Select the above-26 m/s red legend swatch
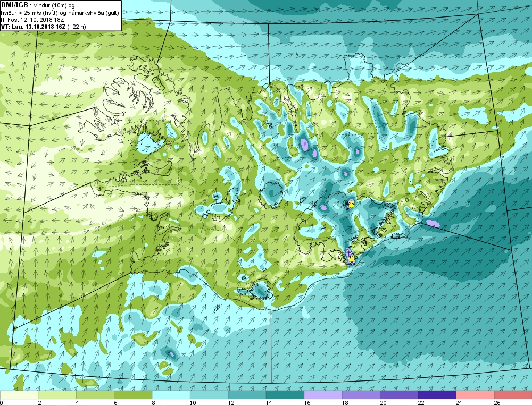The image size is (532, 406). point(513,395)
